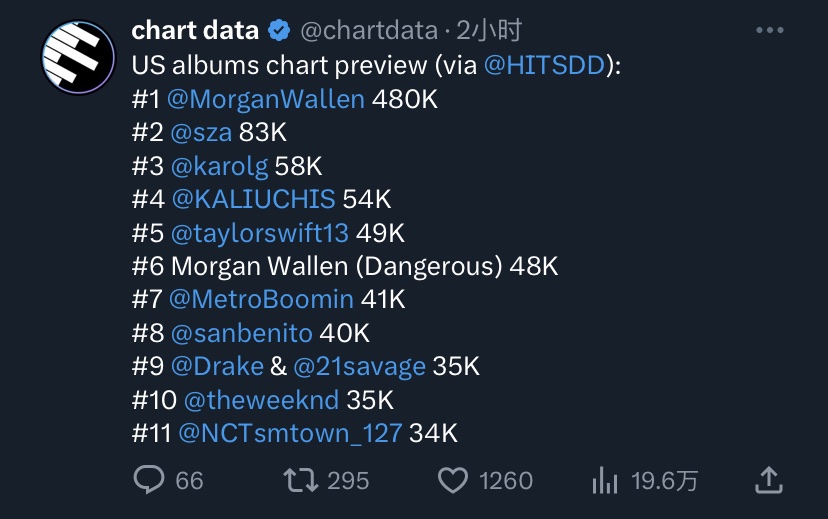Open the three-dot more options menu

769,30
